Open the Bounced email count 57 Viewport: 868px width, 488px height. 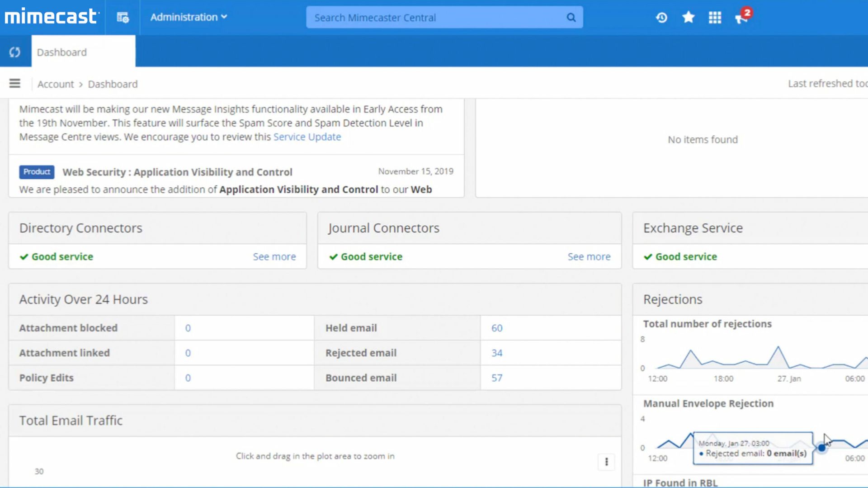(497, 378)
